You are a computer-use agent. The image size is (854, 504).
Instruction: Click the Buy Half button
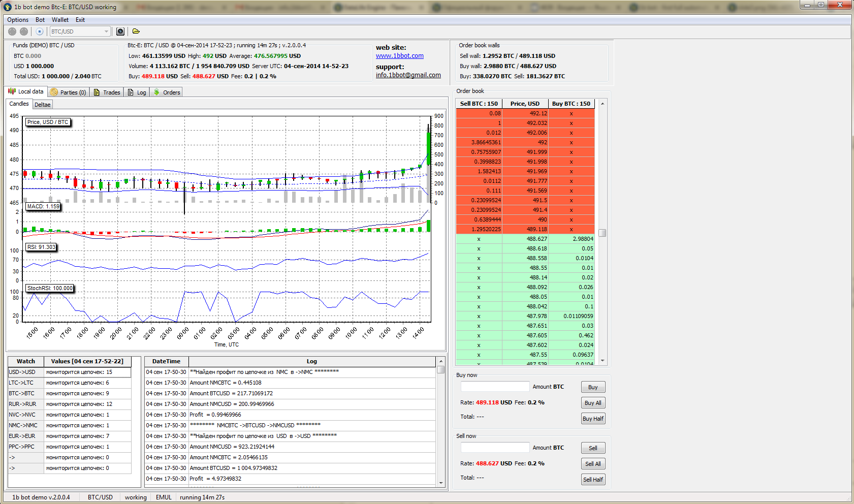593,419
